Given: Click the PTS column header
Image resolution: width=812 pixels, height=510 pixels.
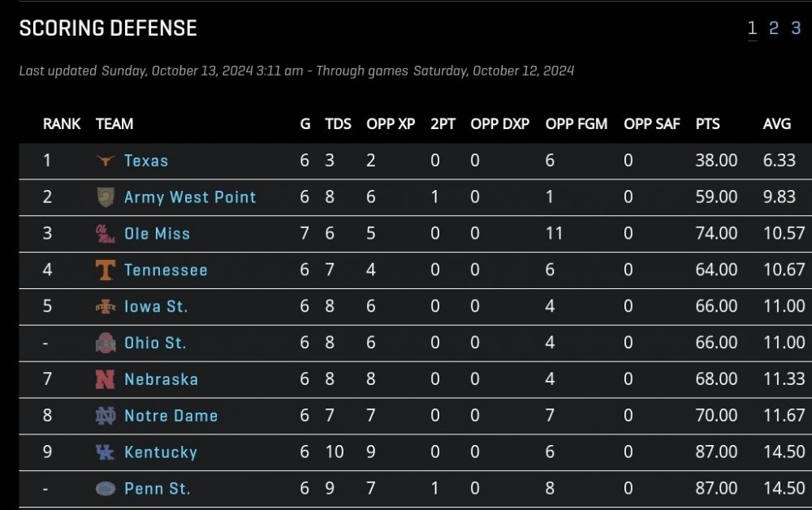Looking at the screenshot, I should click(x=707, y=124).
